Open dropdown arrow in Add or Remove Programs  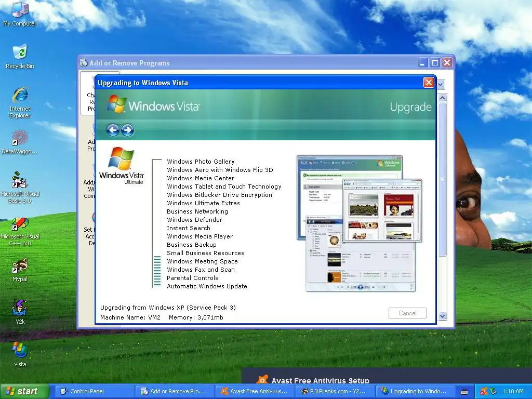[x=441, y=85]
